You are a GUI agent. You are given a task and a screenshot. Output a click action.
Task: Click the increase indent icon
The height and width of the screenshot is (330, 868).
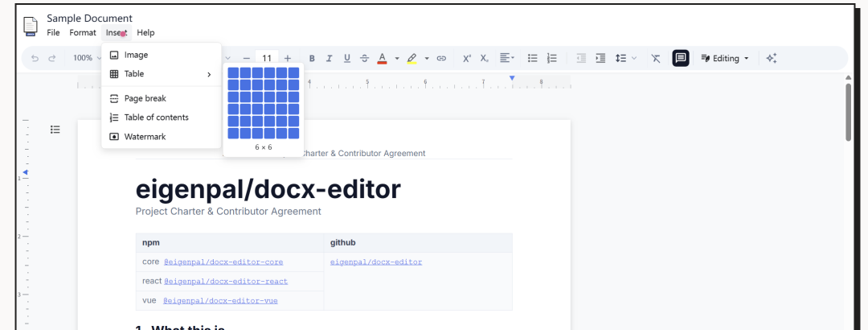600,58
